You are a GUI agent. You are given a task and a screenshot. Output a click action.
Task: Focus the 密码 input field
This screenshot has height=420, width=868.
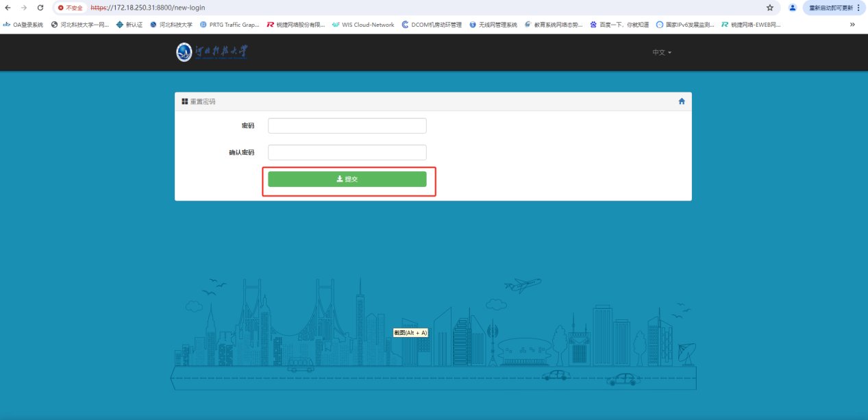pos(347,125)
